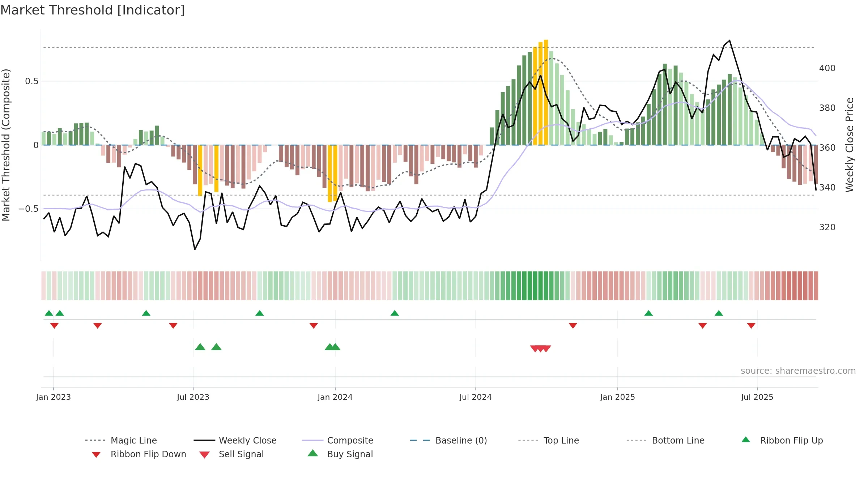Click the weekly close peak near Jun 2025
The image size is (868, 488).
coord(729,40)
